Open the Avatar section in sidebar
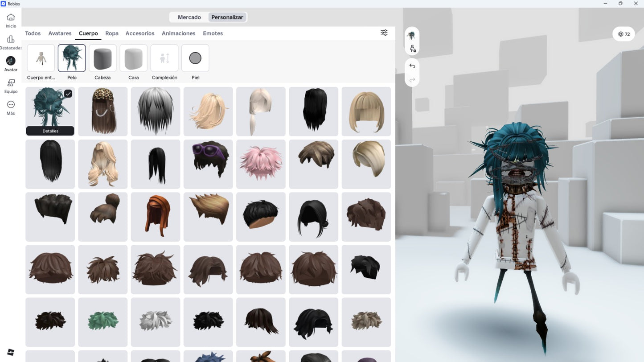The image size is (644, 362). (x=11, y=64)
